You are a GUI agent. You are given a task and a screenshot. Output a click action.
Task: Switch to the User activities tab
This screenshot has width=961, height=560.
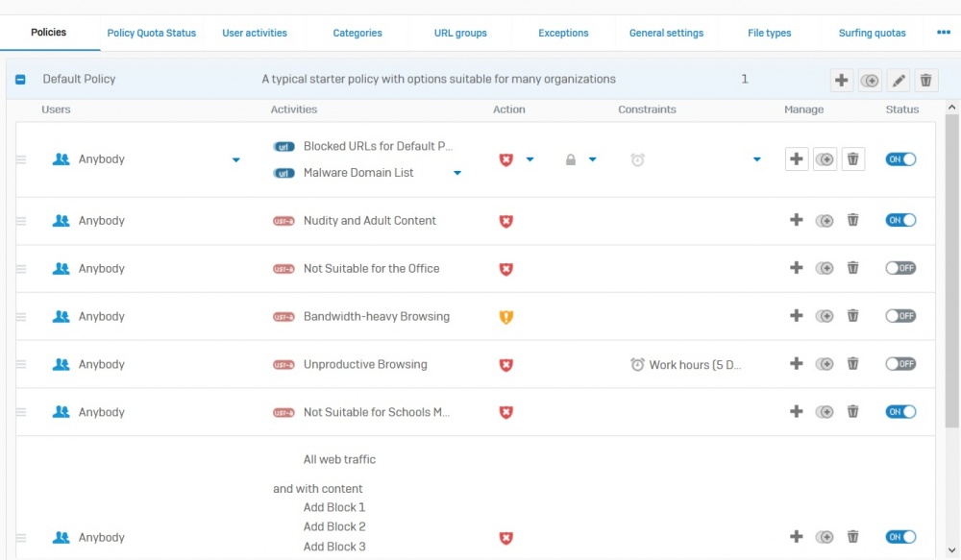coord(255,33)
